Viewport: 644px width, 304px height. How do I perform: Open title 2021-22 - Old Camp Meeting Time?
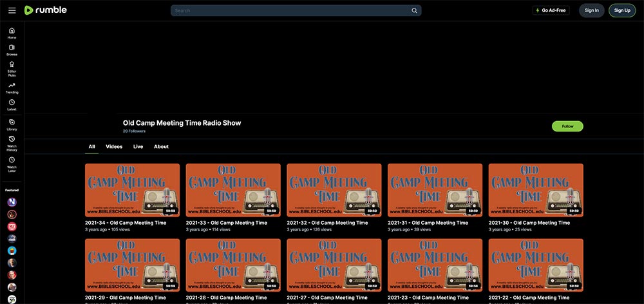tap(529, 298)
